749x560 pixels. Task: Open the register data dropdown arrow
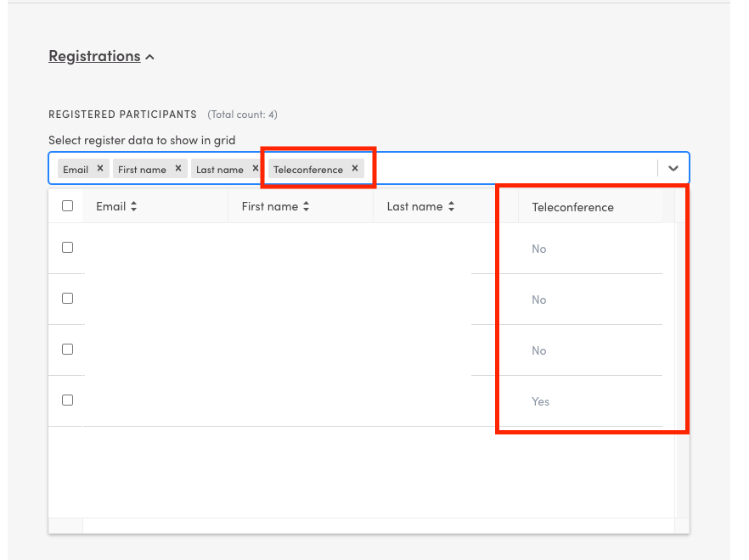(x=673, y=168)
